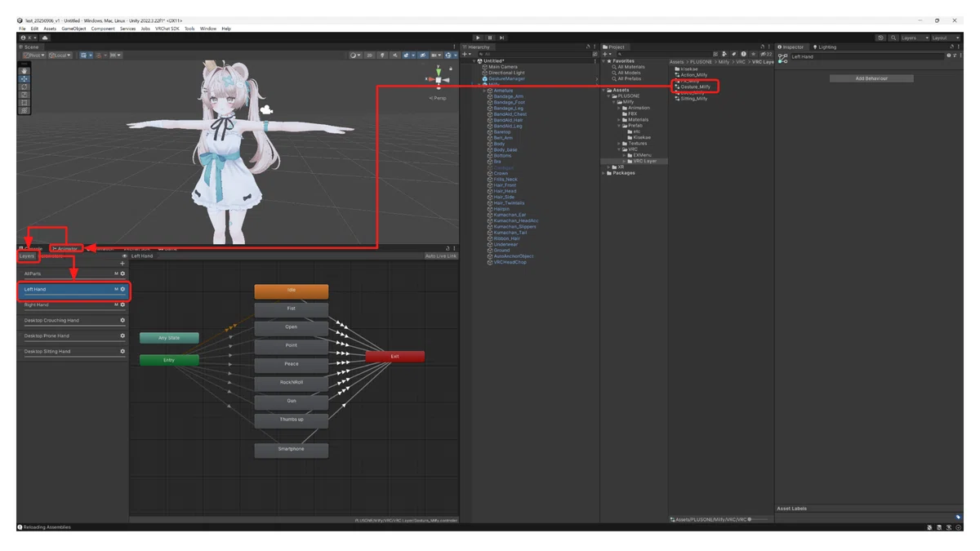Click the Step forward button
The height and width of the screenshot is (551, 980).
[x=501, y=38]
